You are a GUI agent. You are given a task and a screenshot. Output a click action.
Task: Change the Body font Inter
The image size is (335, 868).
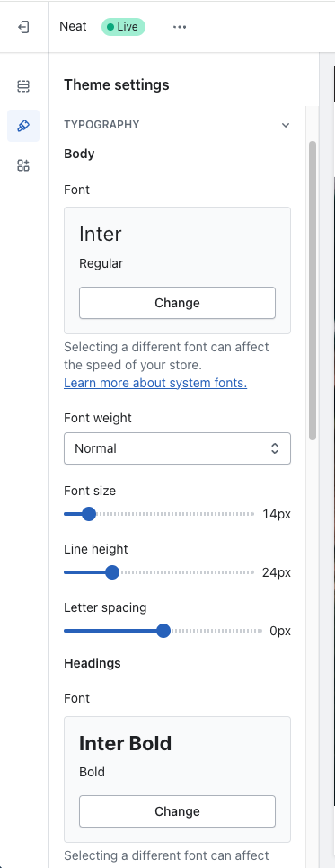click(177, 303)
